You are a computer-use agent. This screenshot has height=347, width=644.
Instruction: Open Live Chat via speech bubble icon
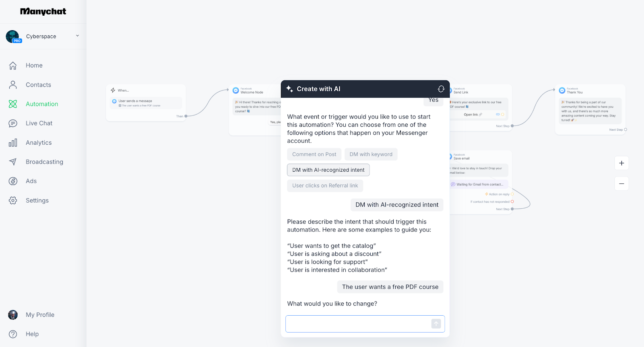click(13, 123)
